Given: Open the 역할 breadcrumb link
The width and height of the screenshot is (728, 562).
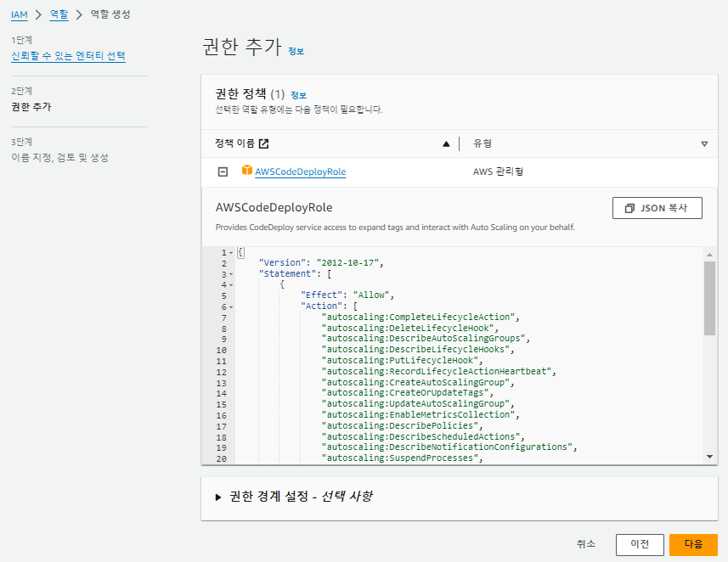Looking at the screenshot, I should [59, 14].
